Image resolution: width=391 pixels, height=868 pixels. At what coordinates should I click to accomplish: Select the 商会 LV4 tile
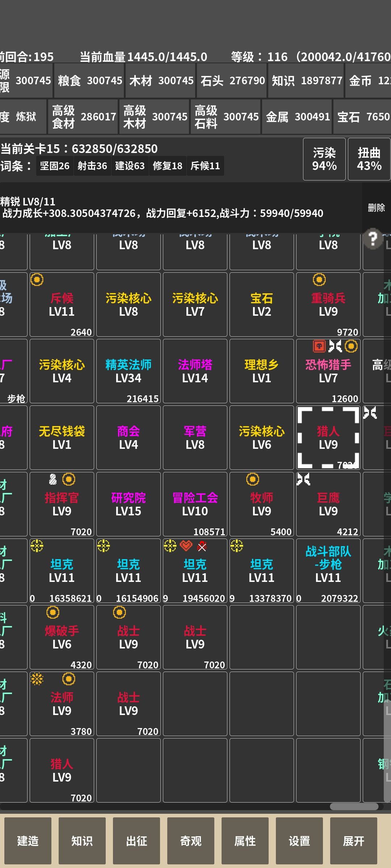point(129,438)
